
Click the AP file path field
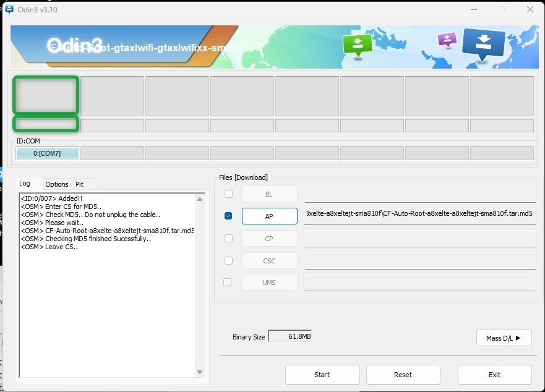click(x=419, y=215)
